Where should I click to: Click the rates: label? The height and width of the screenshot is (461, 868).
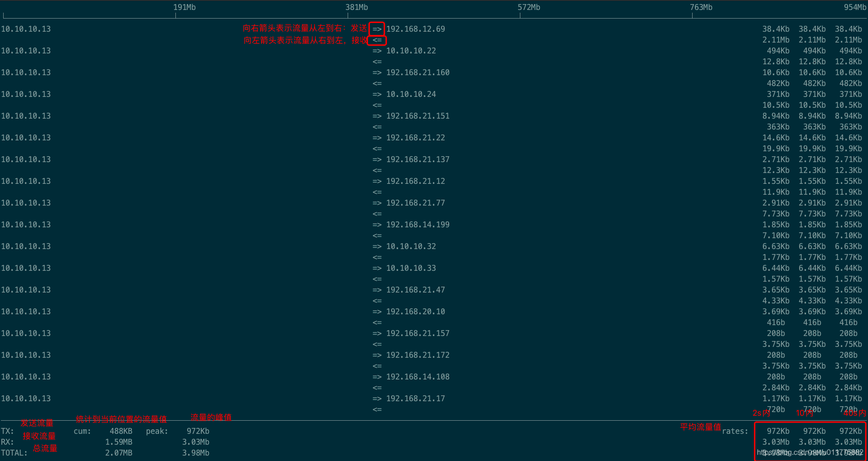735,431
